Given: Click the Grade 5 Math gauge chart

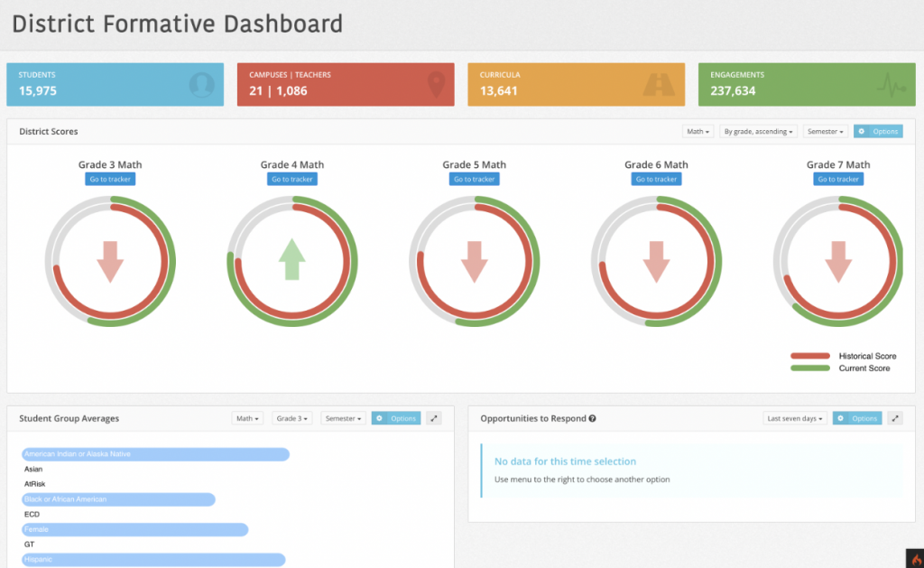Looking at the screenshot, I should click(474, 261).
